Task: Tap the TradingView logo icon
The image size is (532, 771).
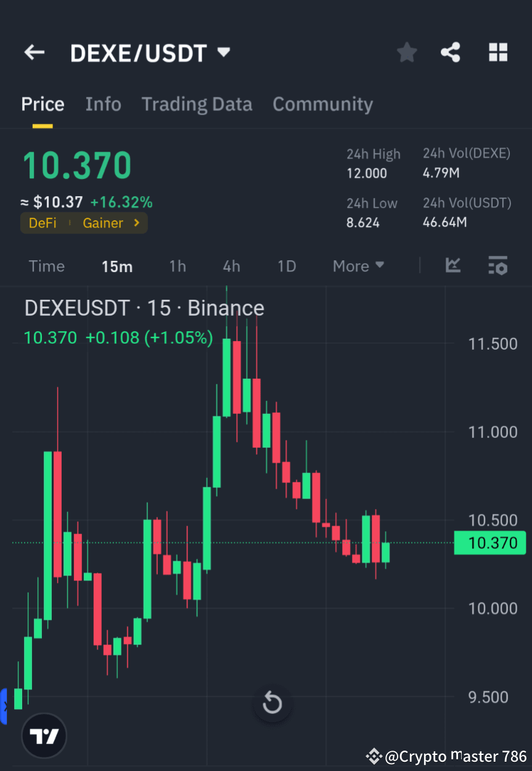Action: (x=43, y=735)
